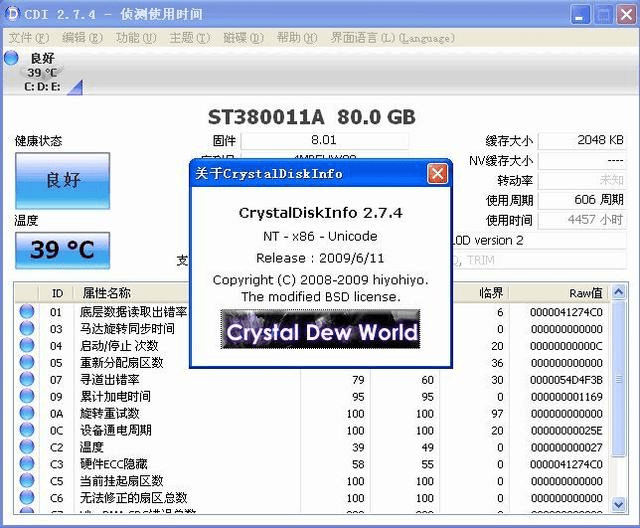Close the 关于CrystalDiskInfo dialog

(438, 174)
